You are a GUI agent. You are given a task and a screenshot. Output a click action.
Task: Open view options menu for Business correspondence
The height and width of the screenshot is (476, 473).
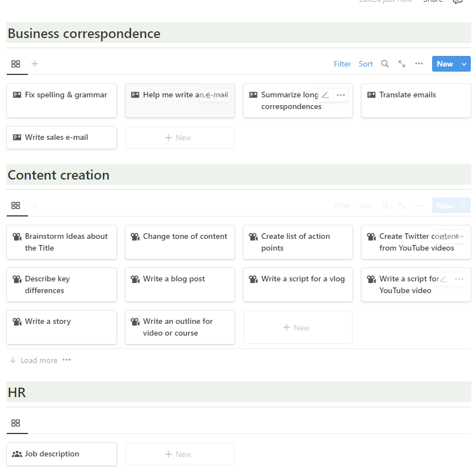(x=419, y=64)
